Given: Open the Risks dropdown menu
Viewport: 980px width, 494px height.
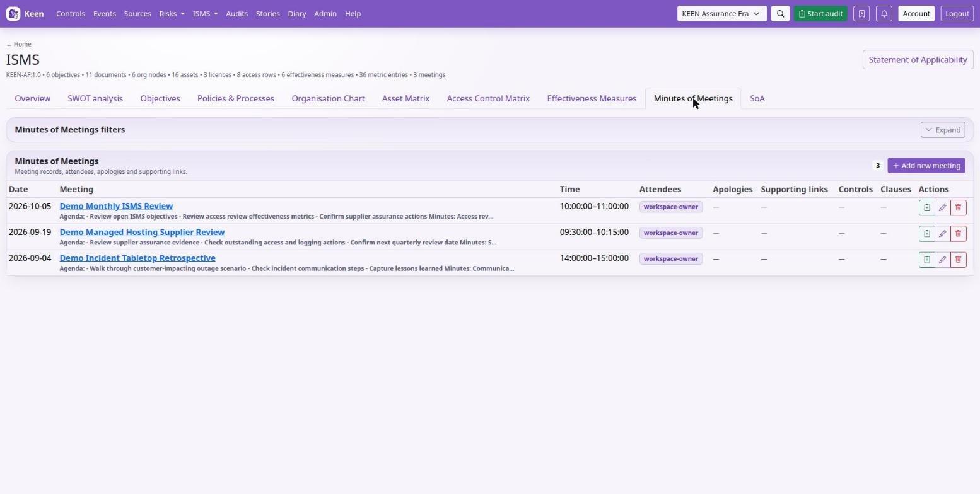Looking at the screenshot, I should point(172,14).
